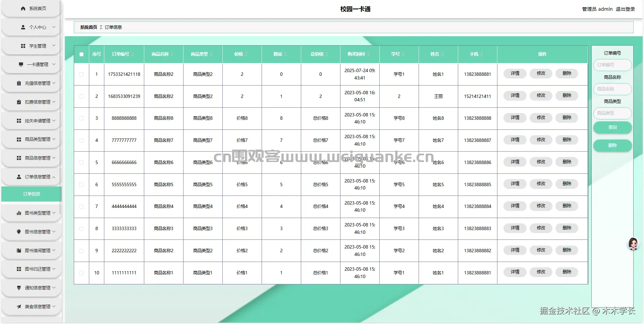Expand the 充值信息管理 sidebar menu
The width and height of the screenshot is (644, 324).
coord(32,83)
